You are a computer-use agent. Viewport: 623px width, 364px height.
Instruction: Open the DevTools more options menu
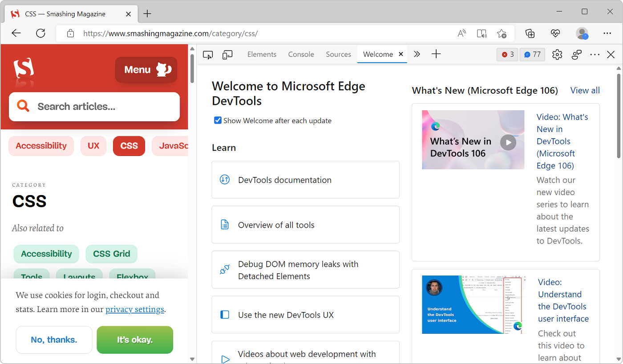pyautogui.click(x=595, y=54)
